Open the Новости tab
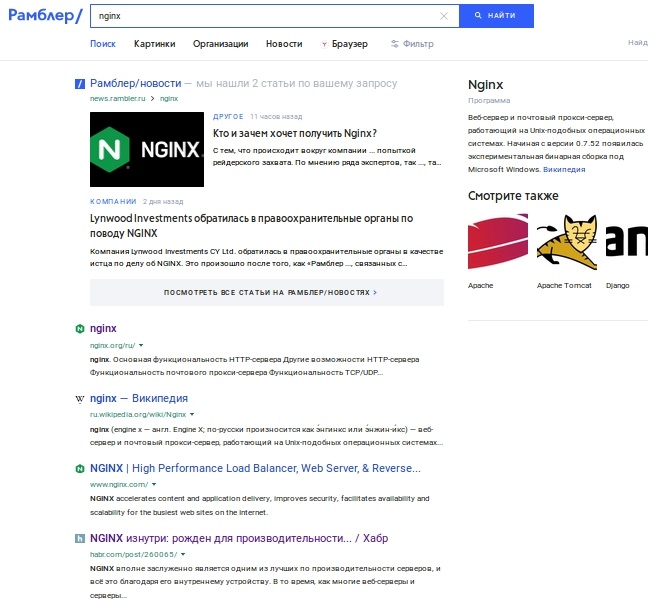Image resolution: width=648 pixels, height=602 pixels. click(284, 44)
